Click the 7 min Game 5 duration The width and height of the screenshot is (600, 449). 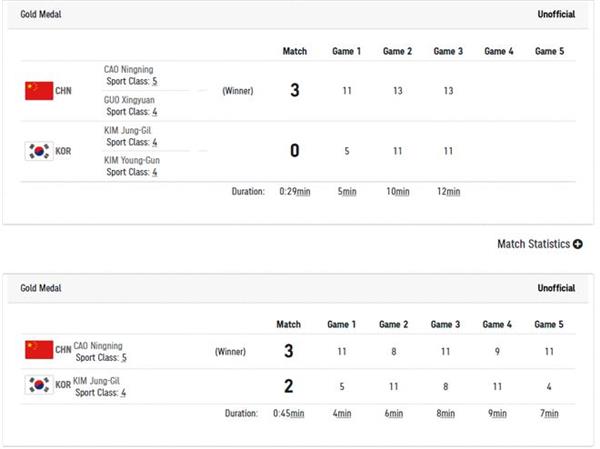[x=548, y=413]
